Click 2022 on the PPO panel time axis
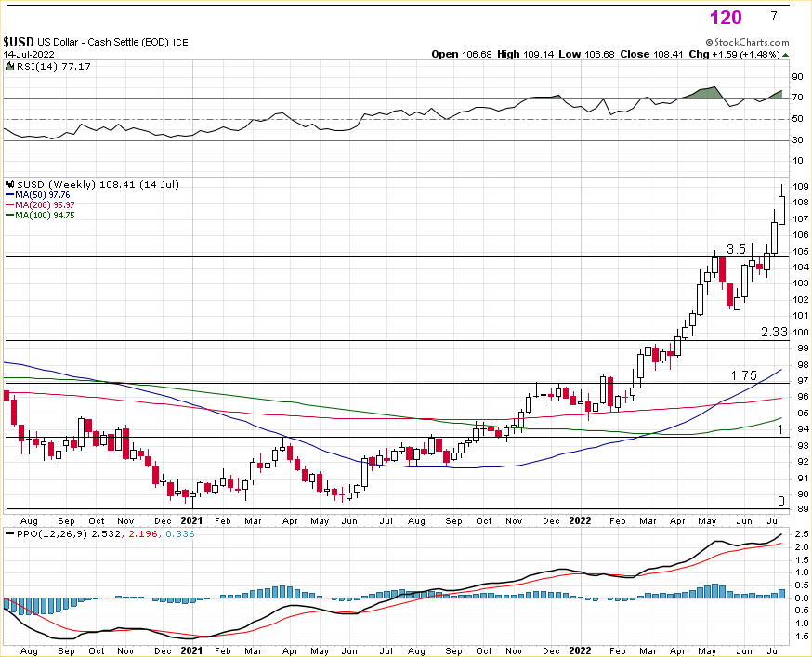Screen dimensions: 812x657 pos(580,650)
